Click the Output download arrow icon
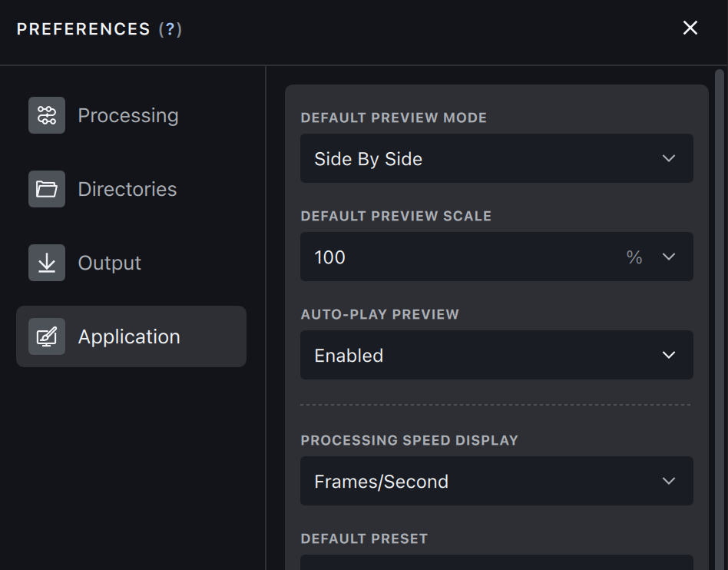The width and height of the screenshot is (728, 570). (47, 263)
